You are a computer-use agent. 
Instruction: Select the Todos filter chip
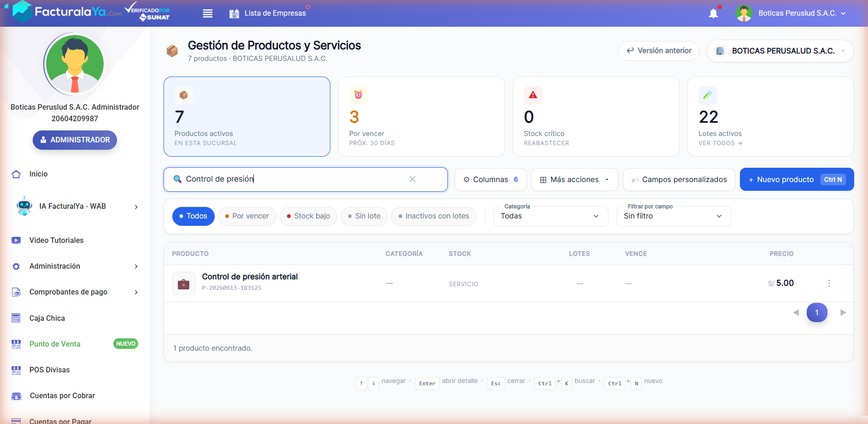pos(194,216)
